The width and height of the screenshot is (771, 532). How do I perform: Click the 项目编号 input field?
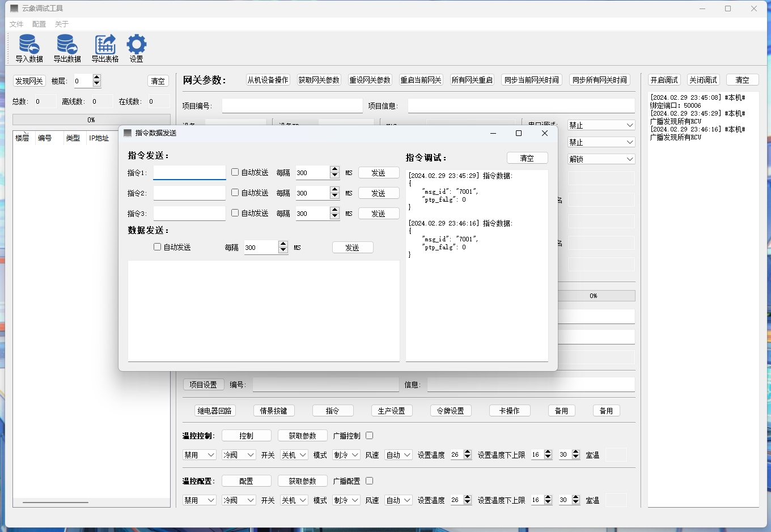(x=292, y=106)
